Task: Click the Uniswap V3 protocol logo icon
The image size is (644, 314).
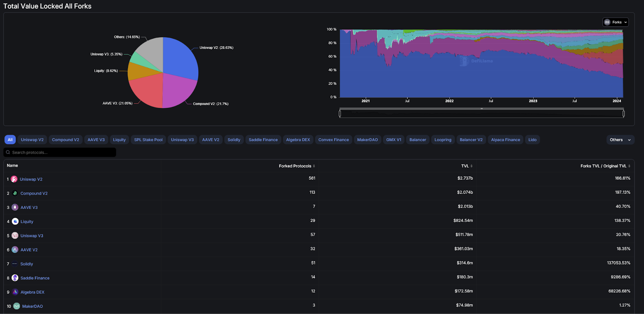Action: 15,236
